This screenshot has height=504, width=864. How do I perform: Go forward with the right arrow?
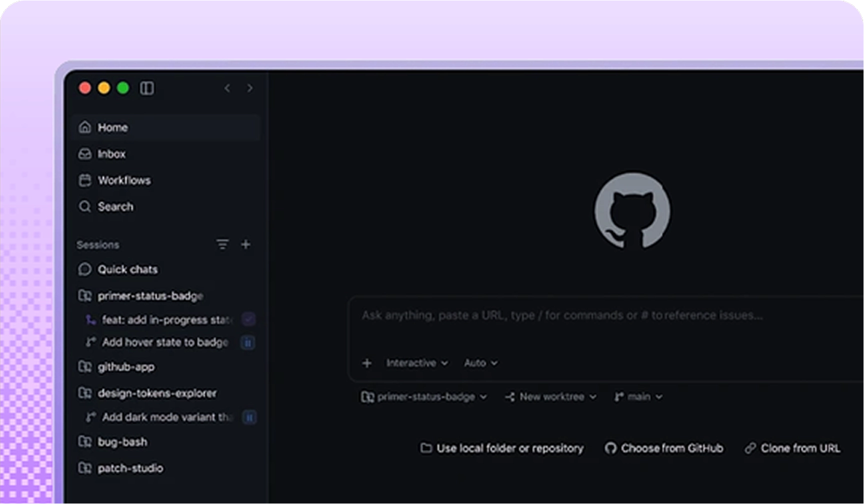[x=249, y=88]
